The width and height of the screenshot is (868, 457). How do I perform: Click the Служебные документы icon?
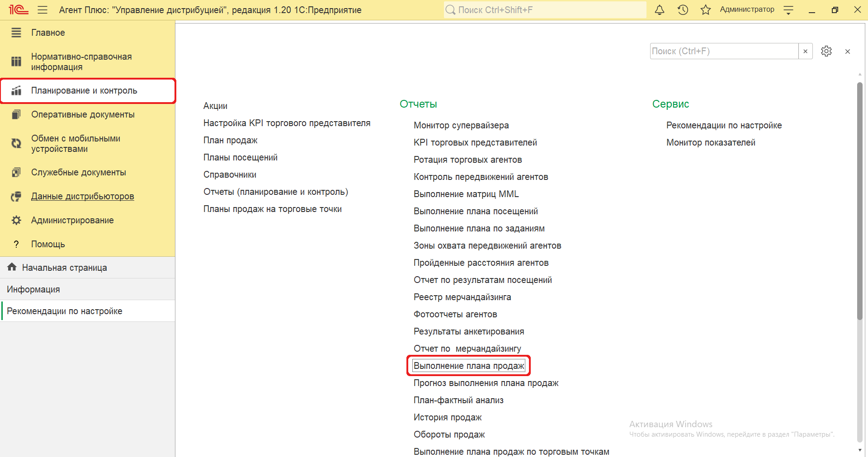tap(16, 172)
